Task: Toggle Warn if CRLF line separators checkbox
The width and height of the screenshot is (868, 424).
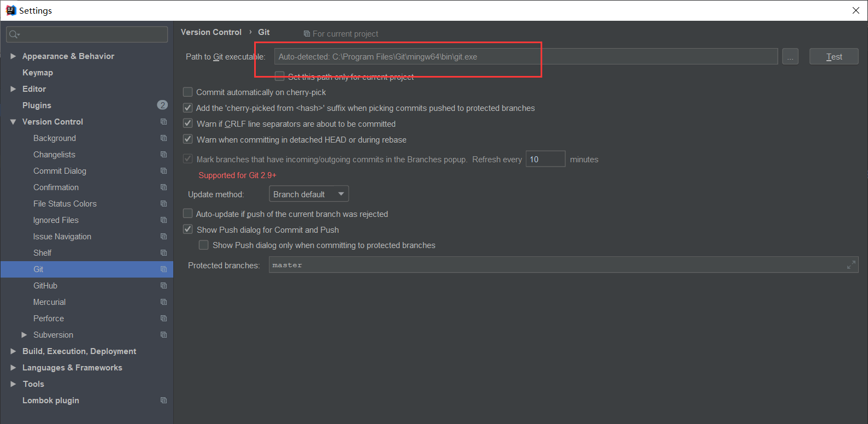Action: tap(187, 123)
